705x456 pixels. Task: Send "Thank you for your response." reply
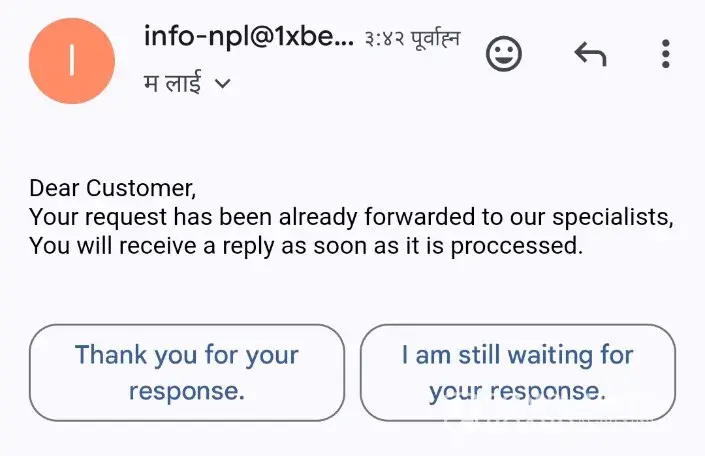click(187, 372)
